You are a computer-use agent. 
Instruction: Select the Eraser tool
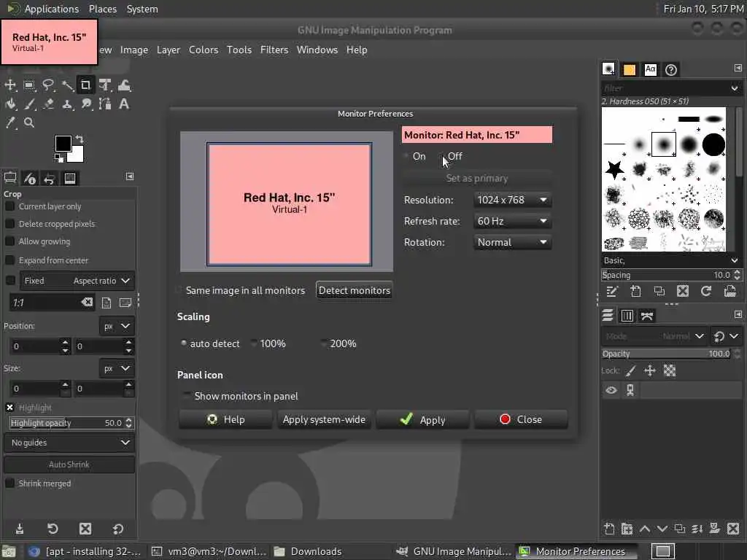click(48, 104)
